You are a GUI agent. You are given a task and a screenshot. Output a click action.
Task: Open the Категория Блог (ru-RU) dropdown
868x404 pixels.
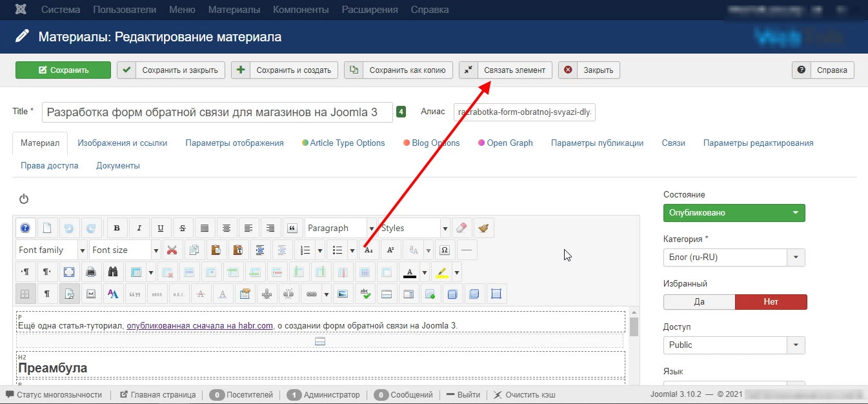pos(734,257)
